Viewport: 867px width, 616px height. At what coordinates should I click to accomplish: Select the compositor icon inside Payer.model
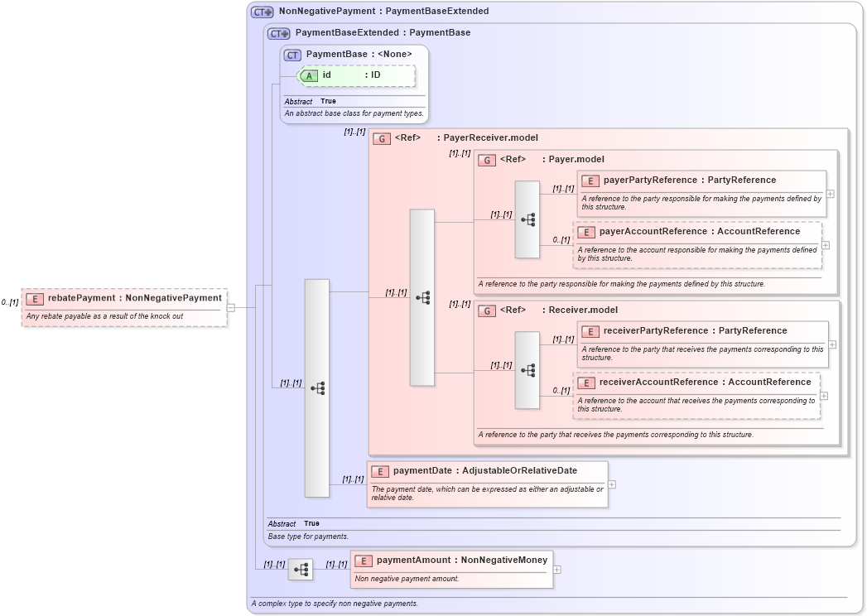pyautogui.click(x=527, y=221)
